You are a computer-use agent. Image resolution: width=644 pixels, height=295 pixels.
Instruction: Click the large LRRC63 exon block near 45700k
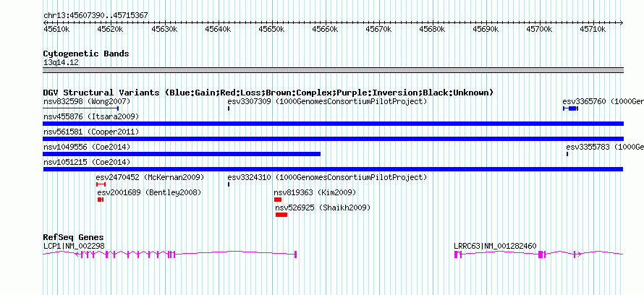pos(541,255)
